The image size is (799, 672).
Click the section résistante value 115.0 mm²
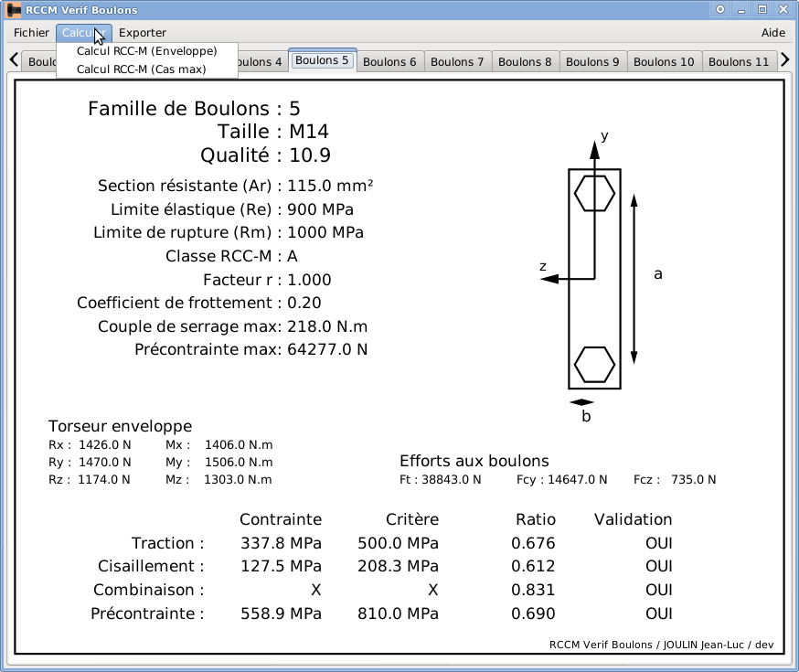pos(330,186)
